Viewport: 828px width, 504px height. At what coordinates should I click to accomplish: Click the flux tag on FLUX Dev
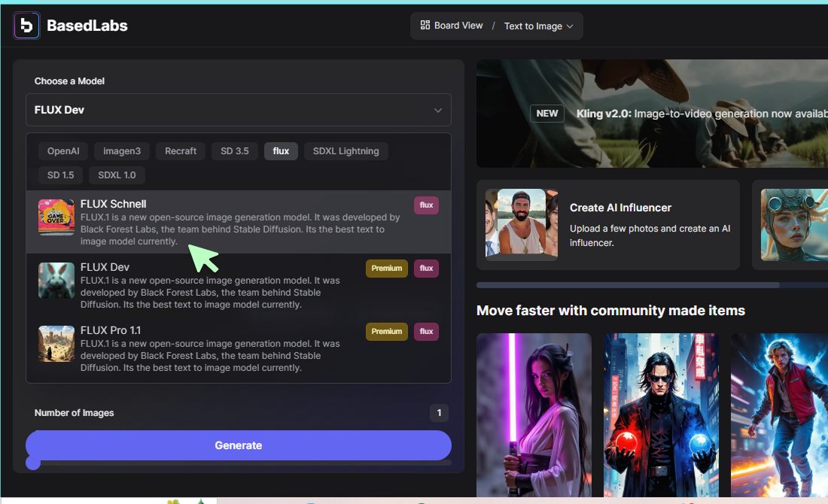[426, 268]
